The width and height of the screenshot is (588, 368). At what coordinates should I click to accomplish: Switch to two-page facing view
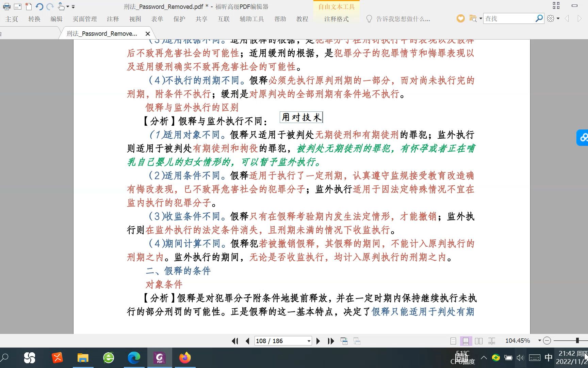click(479, 341)
